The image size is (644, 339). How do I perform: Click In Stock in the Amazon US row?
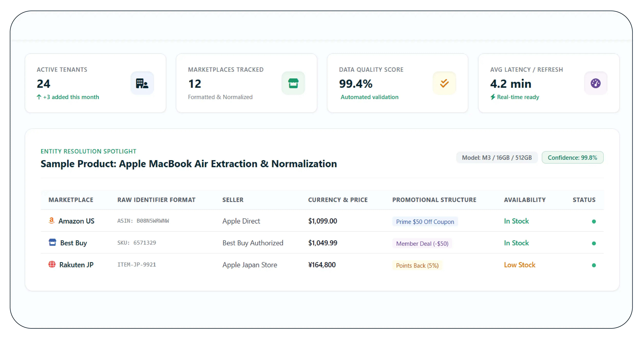(517, 221)
